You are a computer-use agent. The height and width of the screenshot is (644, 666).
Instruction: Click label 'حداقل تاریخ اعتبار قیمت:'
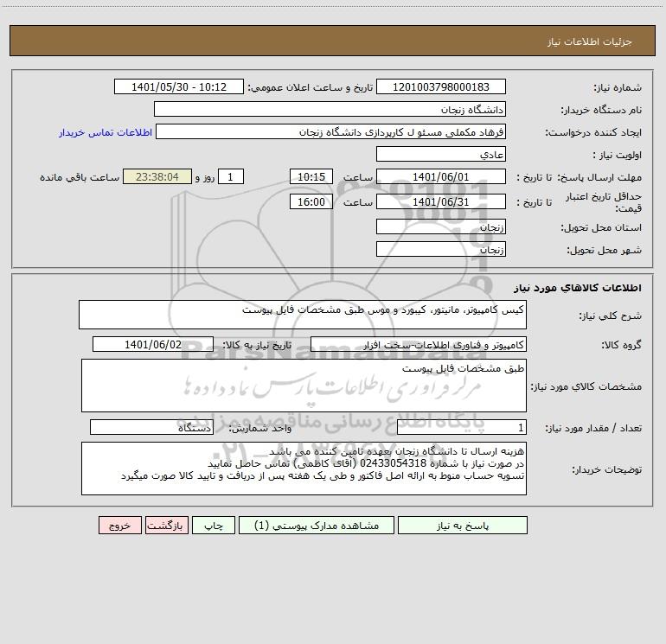point(604,202)
